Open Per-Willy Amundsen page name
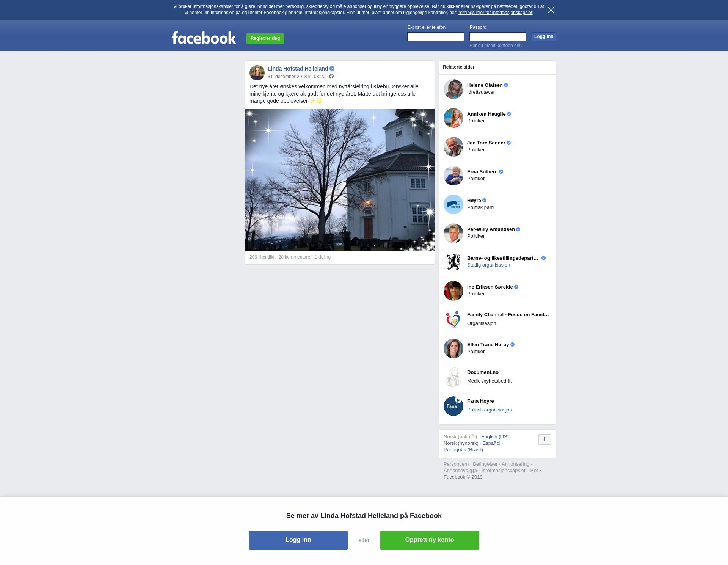The width and height of the screenshot is (728, 565). pyautogui.click(x=491, y=229)
